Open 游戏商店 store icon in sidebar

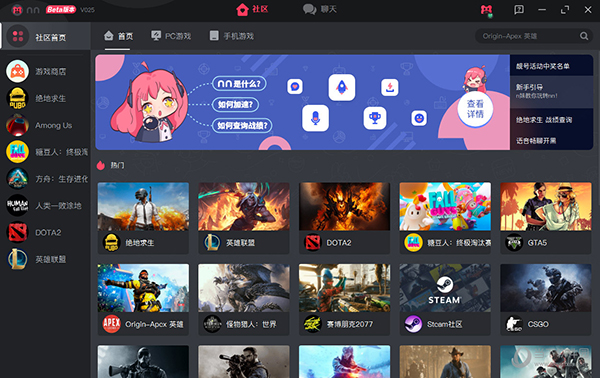tap(17, 71)
